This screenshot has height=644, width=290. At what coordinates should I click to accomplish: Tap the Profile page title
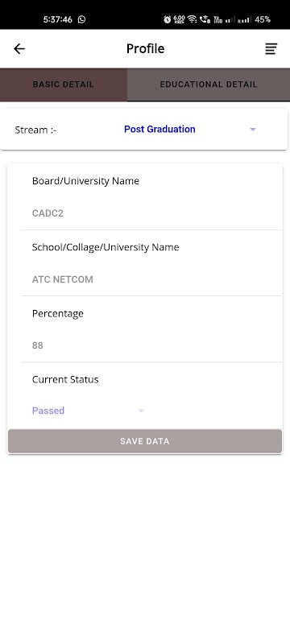146,48
